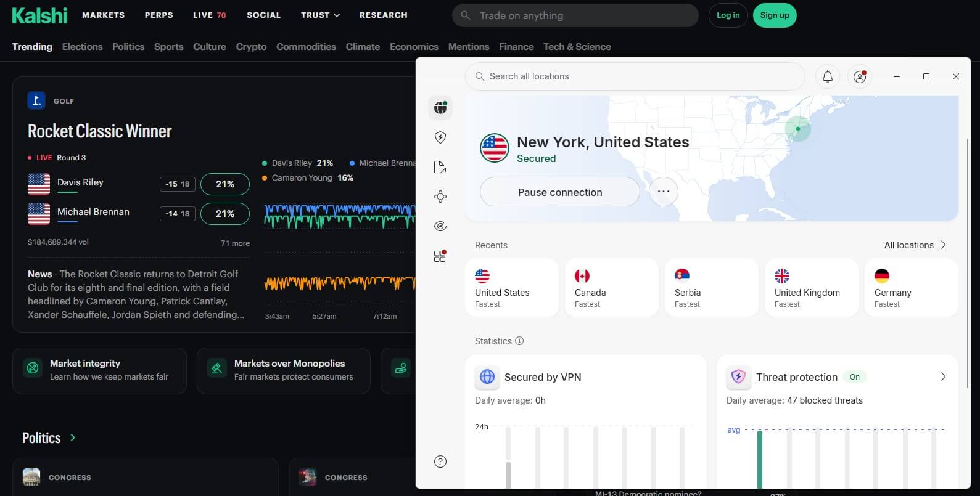Connect to recent Germany location

(912, 288)
